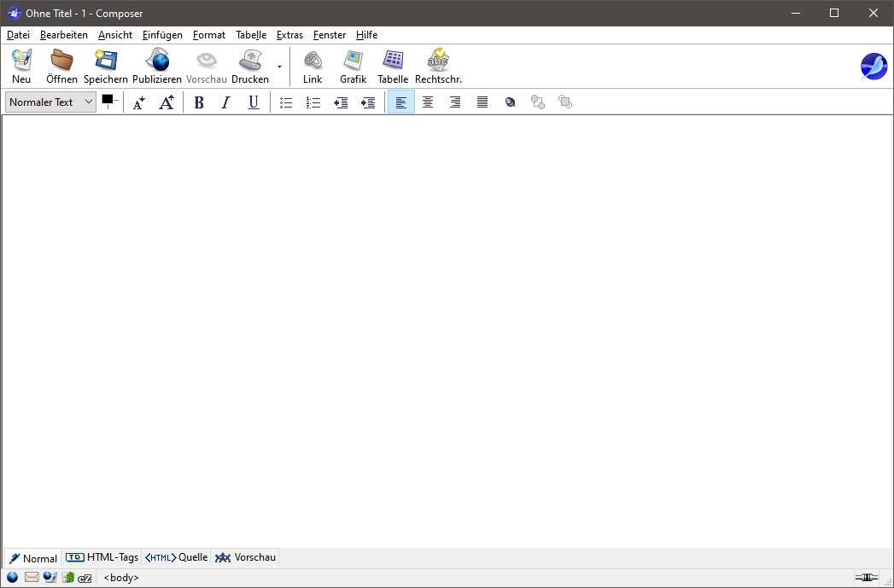This screenshot has height=588, width=894.
Task: Select the <body> tag in status bar
Action: [x=121, y=578]
